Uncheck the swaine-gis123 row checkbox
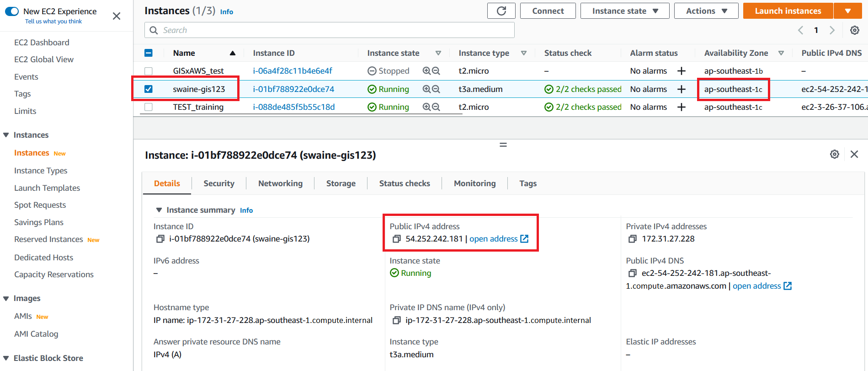868x371 pixels. coord(149,89)
